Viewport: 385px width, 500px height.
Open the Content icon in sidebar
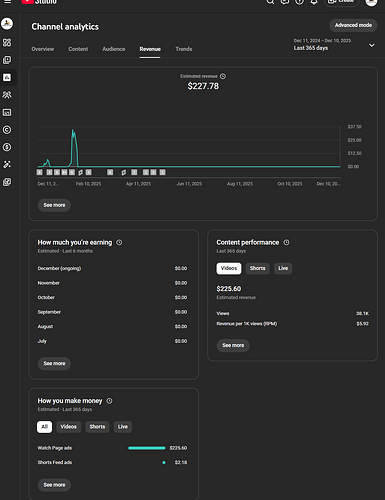click(7, 60)
